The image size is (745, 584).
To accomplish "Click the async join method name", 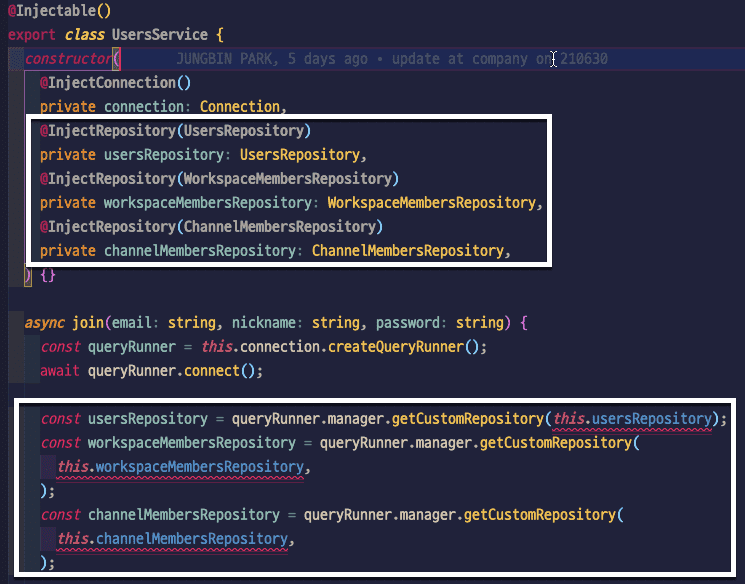I will 88,323.
